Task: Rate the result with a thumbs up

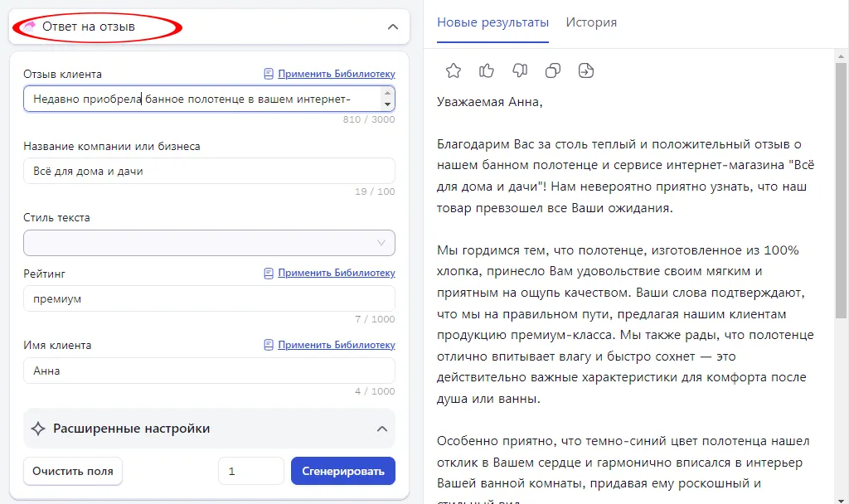Action: point(486,70)
